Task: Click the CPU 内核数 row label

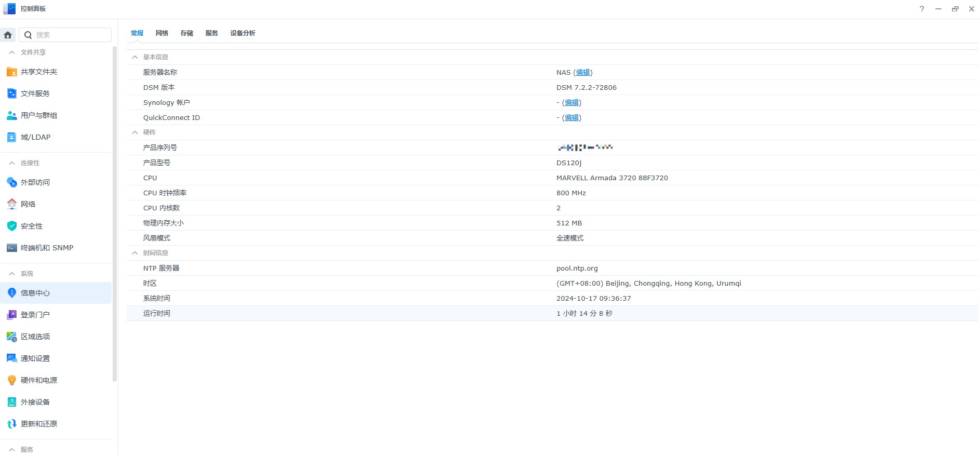Action: tap(161, 208)
